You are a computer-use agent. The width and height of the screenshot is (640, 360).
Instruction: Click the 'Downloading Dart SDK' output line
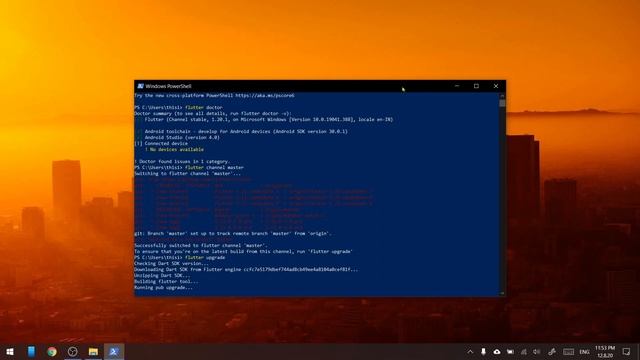pyautogui.click(x=246, y=269)
